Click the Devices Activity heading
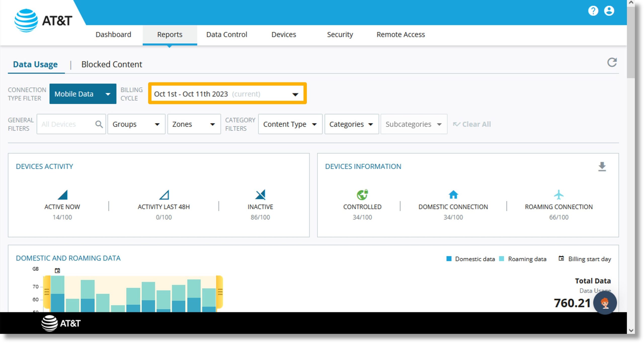The height and width of the screenshot is (343, 644). coord(45,167)
